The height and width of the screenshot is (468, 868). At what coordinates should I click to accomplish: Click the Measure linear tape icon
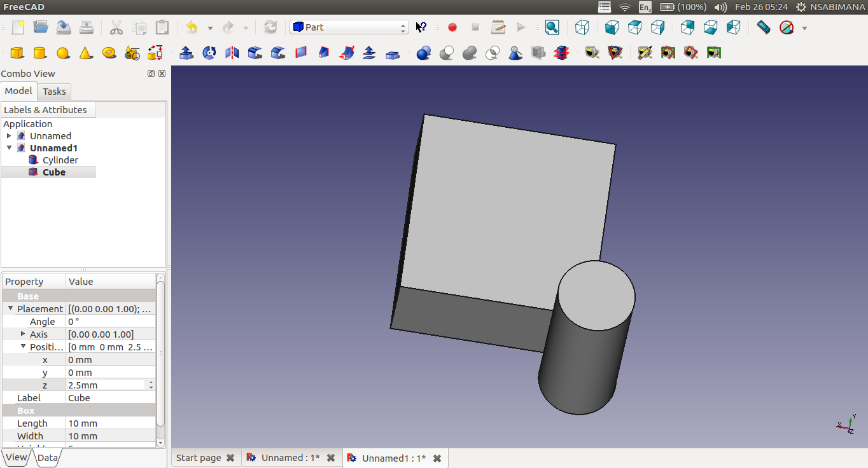pyautogui.click(x=592, y=53)
